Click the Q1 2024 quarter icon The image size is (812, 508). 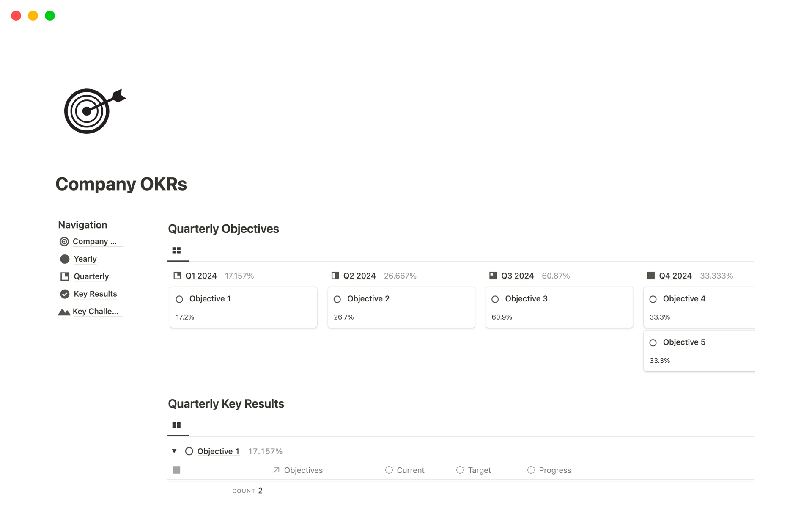[x=177, y=276]
